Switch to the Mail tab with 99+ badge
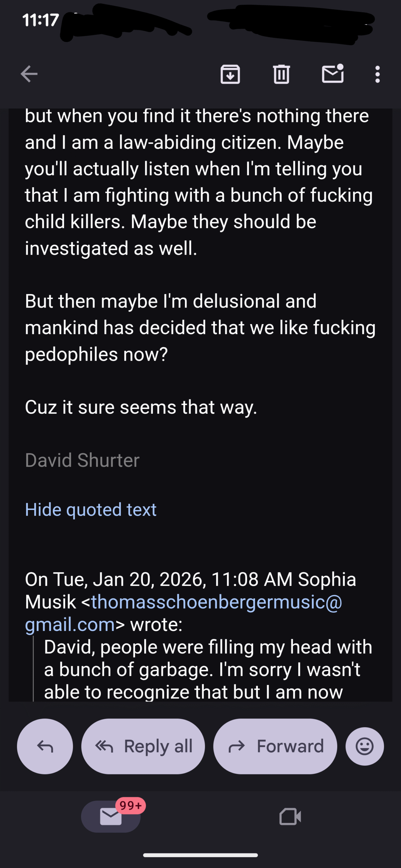 click(x=111, y=817)
